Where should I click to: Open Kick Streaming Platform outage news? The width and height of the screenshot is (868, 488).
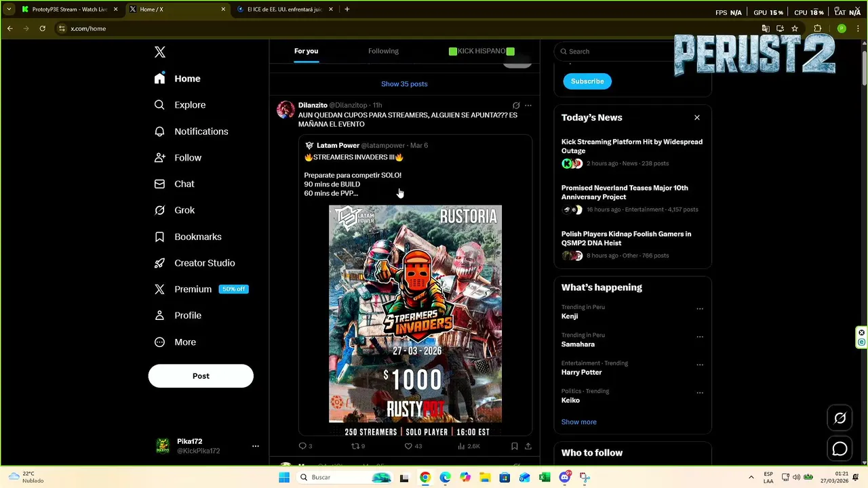pos(632,146)
